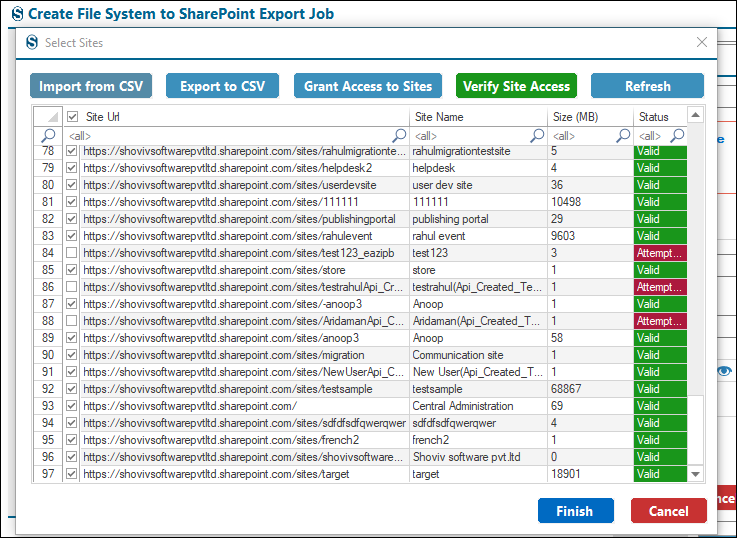Screen dimensions: 737x538
Task: Click the Export to CSV button
Action: (222, 86)
